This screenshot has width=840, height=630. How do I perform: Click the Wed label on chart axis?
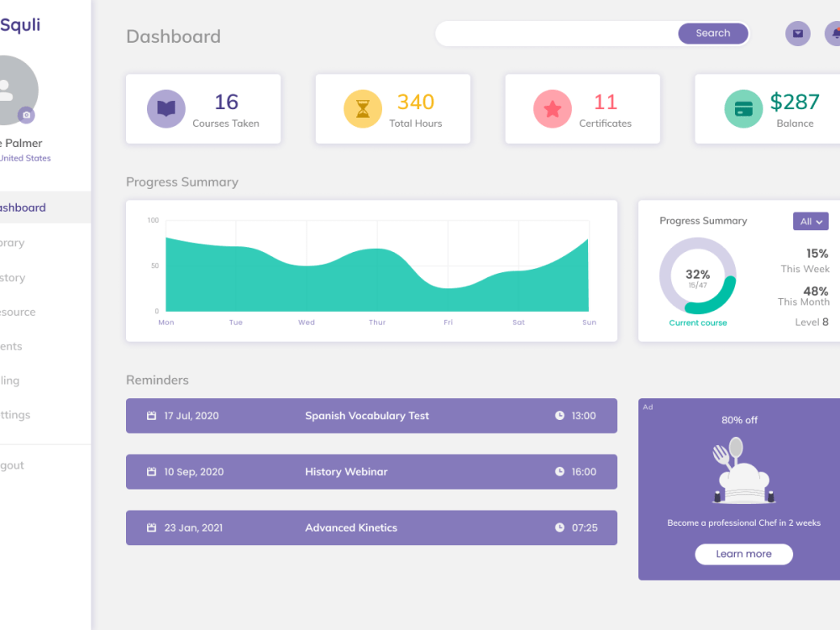coord(307,322)
